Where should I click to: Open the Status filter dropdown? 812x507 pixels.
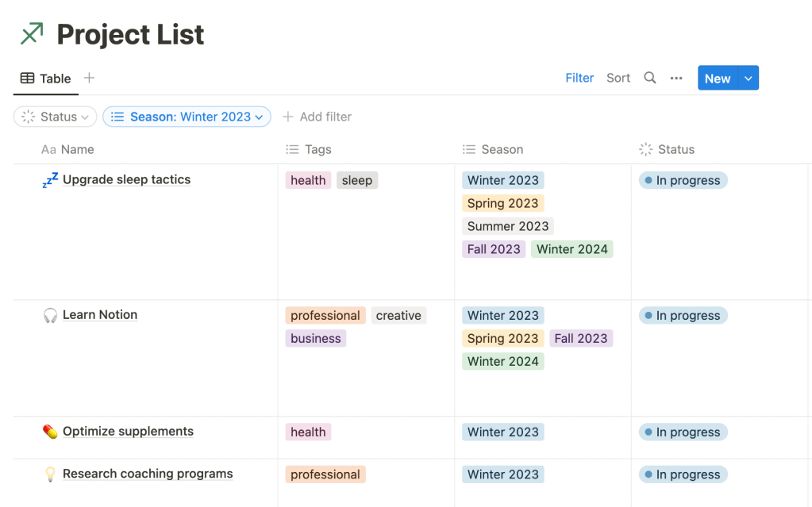(x=55, y=117)
